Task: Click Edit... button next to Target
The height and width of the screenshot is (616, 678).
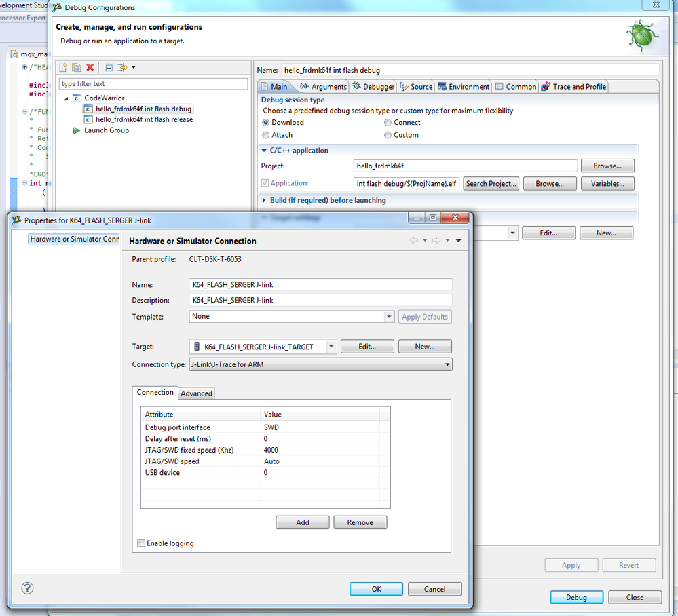Action: [x=367, y=347]
